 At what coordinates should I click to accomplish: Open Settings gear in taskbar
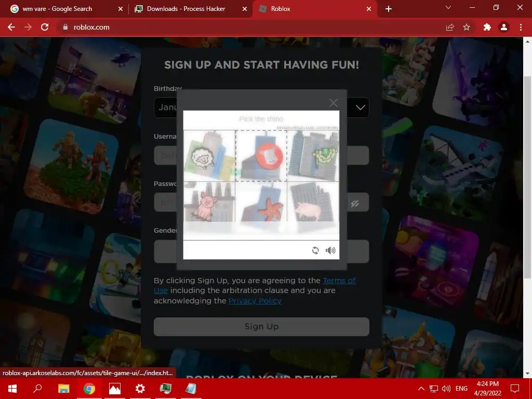[x=140, y=388]
